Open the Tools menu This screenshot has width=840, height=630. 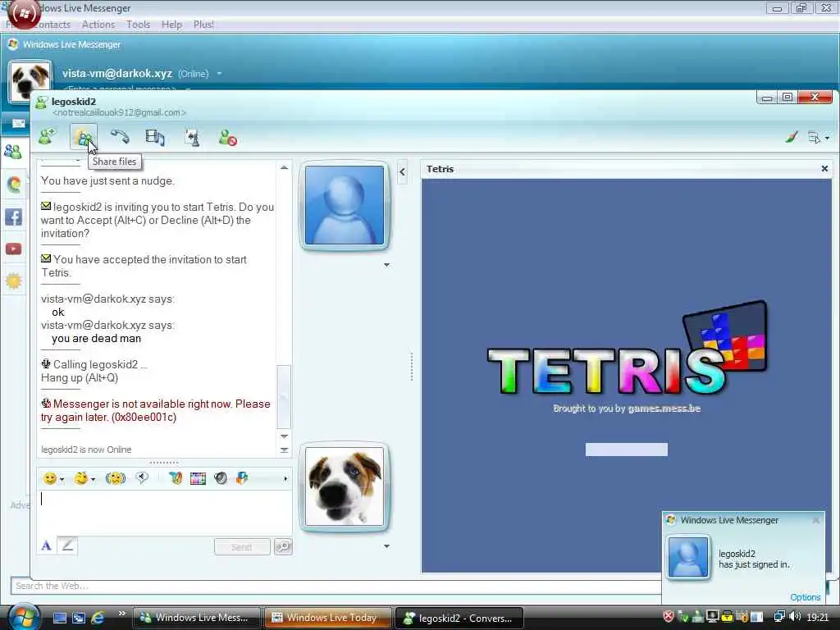[x=138, y=25]
